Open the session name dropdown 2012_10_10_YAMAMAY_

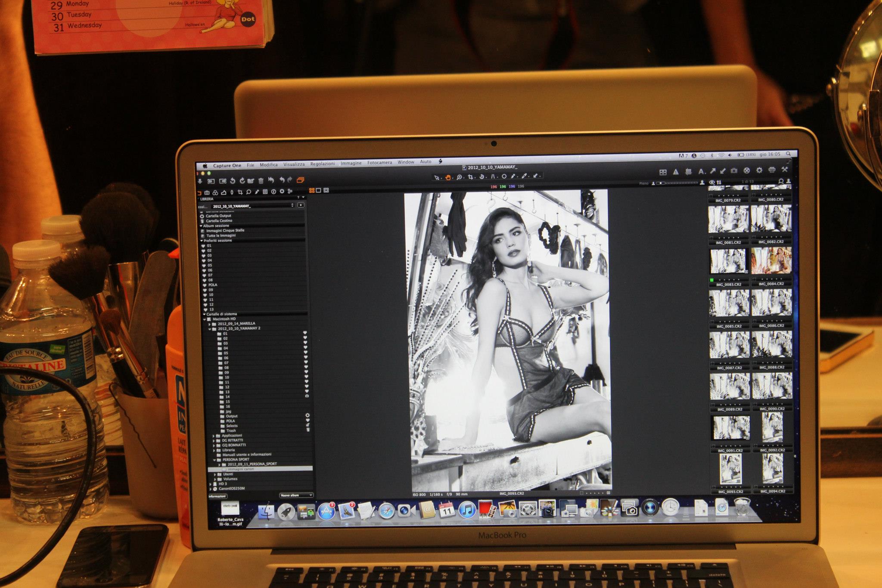[x=253, y=206]
